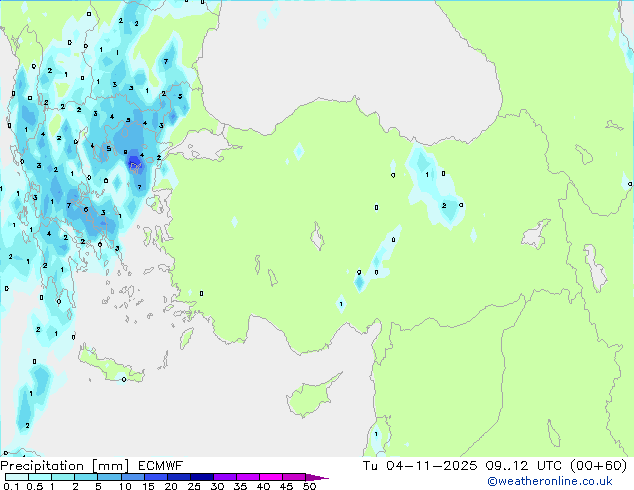Image resolution: width=634 pixels, height=490 pixels.
Task: Click the legend arrow tip above 50
Action: click(x=317, y=477)
